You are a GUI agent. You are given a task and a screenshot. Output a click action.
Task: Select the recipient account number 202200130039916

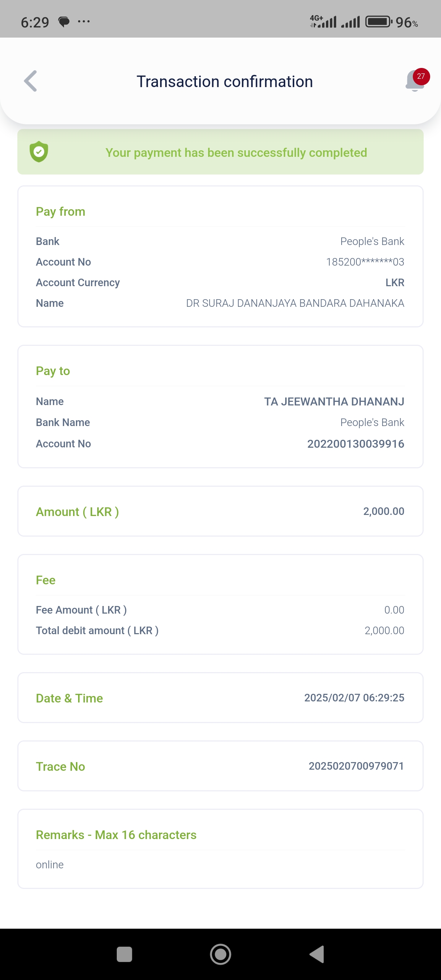[355, 444]
